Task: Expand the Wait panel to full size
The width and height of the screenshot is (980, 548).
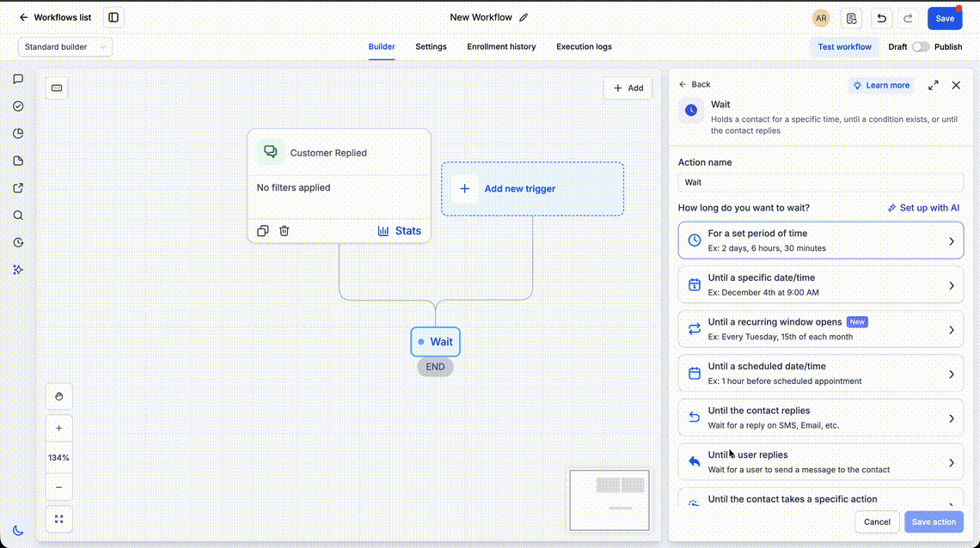Action: pos(933,85)
